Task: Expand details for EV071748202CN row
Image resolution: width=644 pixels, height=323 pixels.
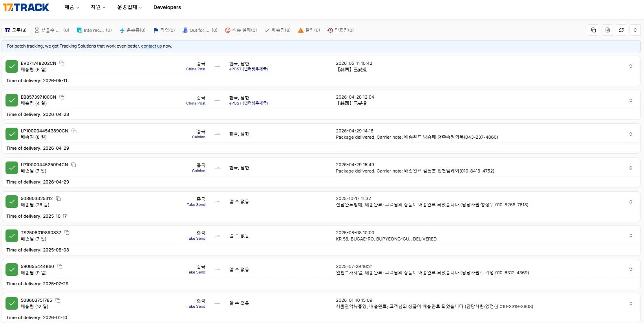Action: (x=631, y=66)
